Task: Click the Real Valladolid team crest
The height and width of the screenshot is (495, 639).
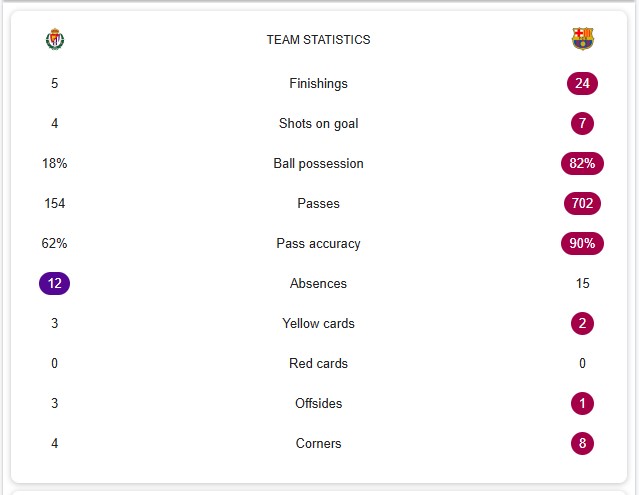Action: pos(55,39)
